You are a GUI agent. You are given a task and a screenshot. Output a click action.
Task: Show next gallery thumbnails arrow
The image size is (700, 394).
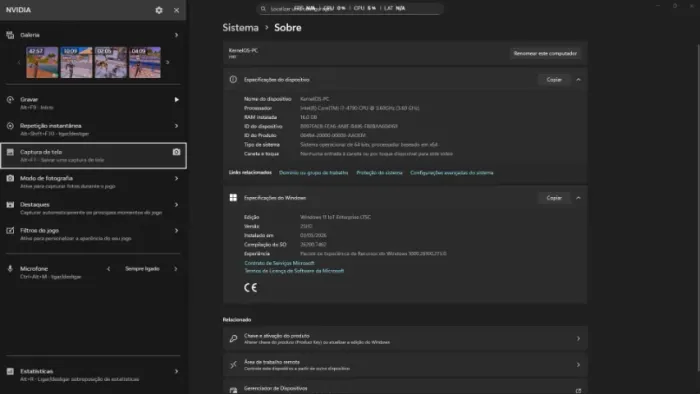(x=168, y=62)
